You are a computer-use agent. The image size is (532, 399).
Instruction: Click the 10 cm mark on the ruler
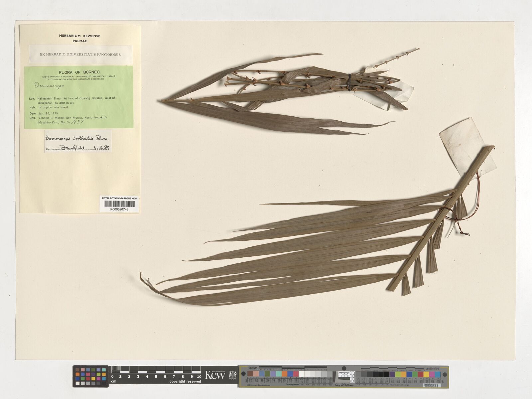pos(199,377)
